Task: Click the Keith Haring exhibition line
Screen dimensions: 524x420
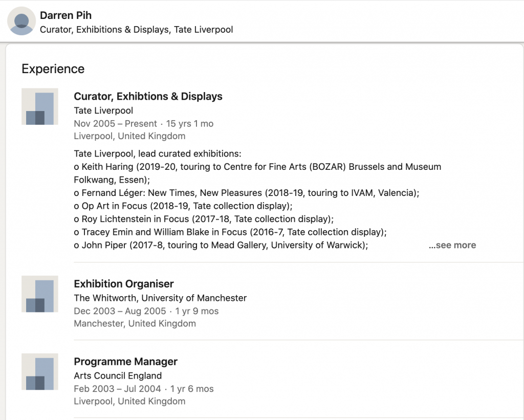Action: tap(257, 173)
